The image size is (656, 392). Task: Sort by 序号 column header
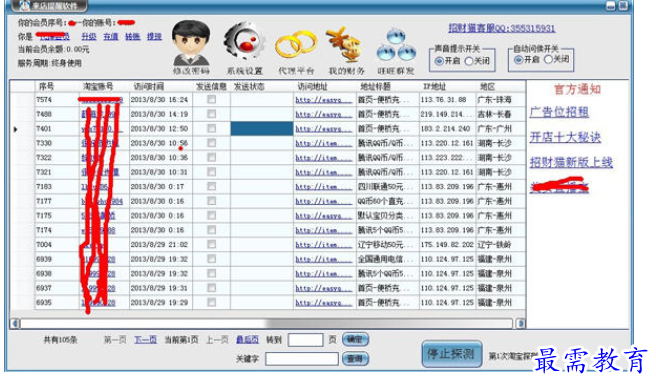(46, 87)
